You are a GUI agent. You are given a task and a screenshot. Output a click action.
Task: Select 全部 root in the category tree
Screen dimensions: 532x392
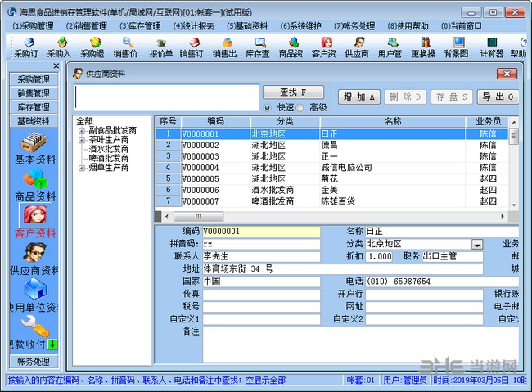pos(84,121)
